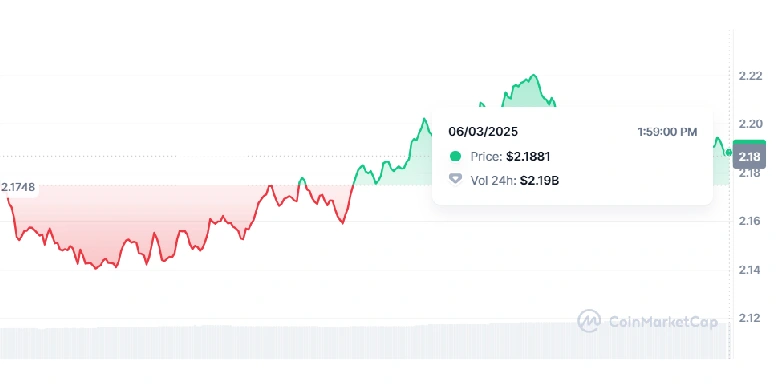
Task: Click the 2.16 y-axis price label
Action: tap(751, 221)
